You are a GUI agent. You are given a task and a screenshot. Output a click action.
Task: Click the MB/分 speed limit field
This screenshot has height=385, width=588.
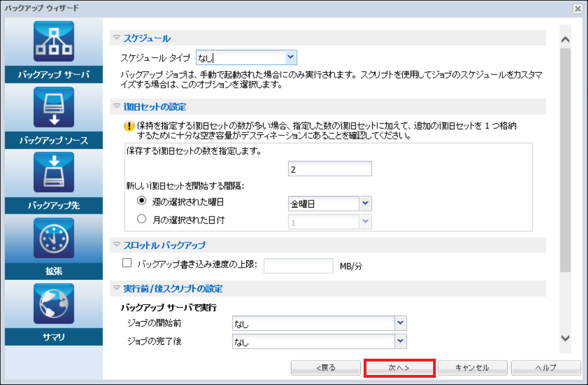click(x=299, y=266)
